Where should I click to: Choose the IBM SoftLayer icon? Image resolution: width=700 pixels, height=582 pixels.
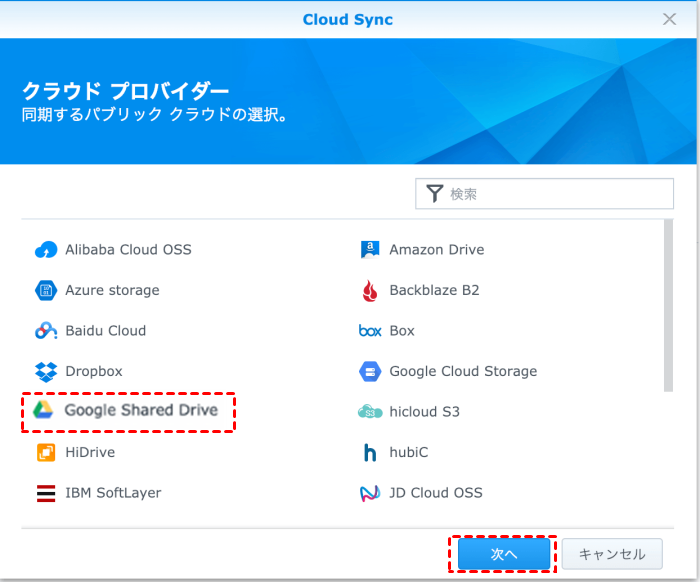[46, 493]
